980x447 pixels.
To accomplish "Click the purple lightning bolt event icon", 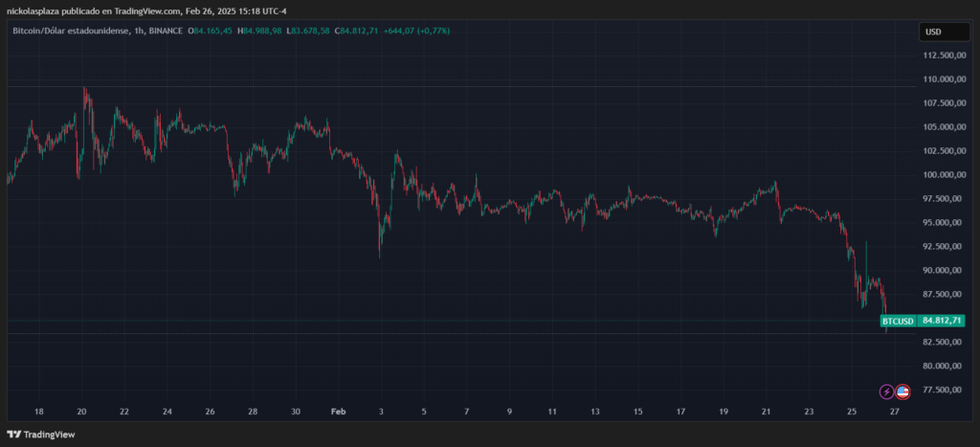I will pyautogui.click(x=886, y=391).
